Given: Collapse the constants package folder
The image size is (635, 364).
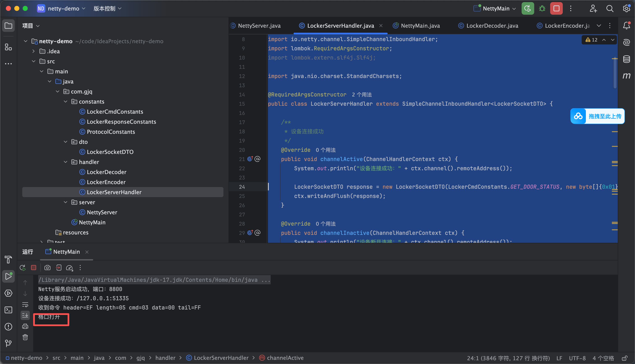Looking at the screenshot, I should [x=66, y=101].
